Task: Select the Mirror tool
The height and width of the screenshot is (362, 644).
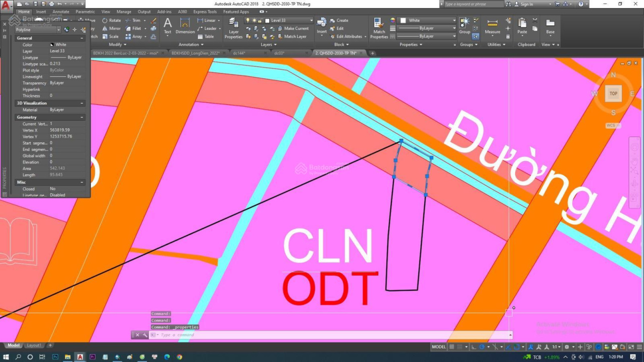Action: click(x=112, y=29)
